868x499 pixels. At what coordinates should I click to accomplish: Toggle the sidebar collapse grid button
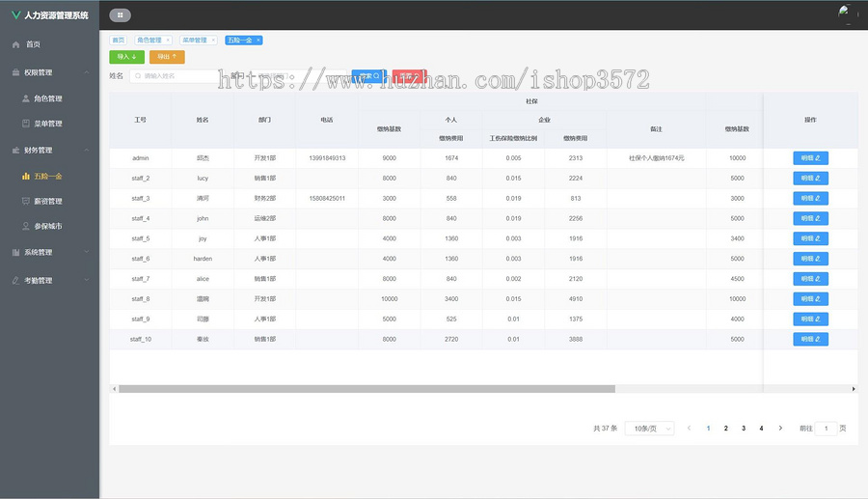tap(121, 14)
